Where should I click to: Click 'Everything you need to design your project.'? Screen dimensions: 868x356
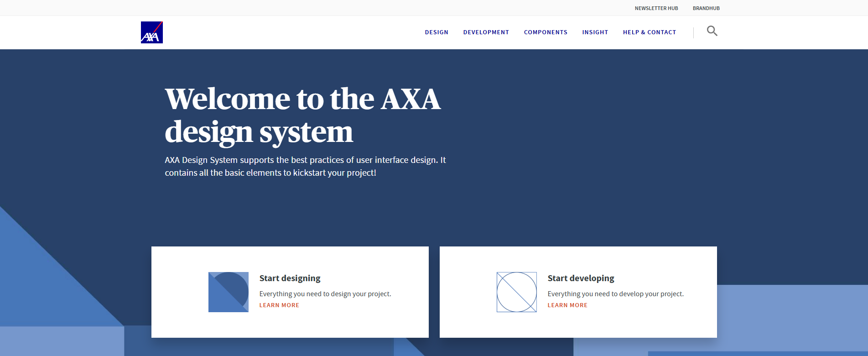coord(325,294)
